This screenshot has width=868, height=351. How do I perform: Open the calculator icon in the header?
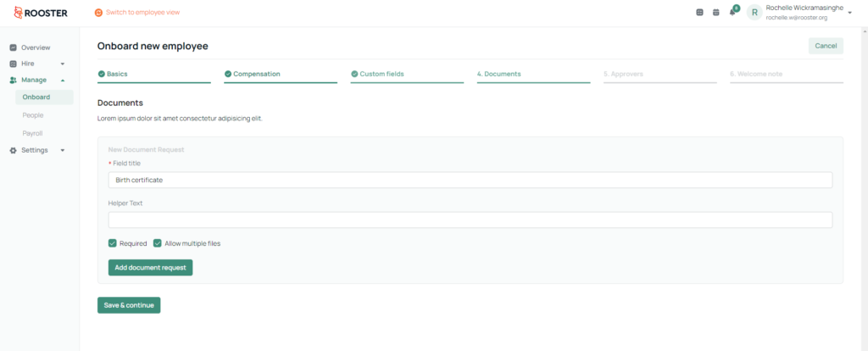click(x=699, y=12)
